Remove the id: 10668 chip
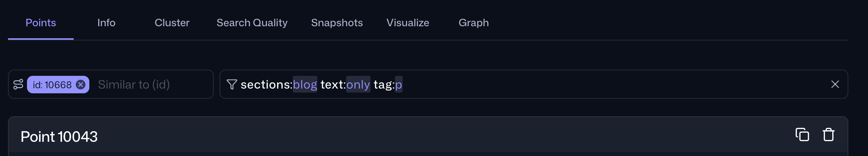868x156 pixels. click(x=81, y=85)
